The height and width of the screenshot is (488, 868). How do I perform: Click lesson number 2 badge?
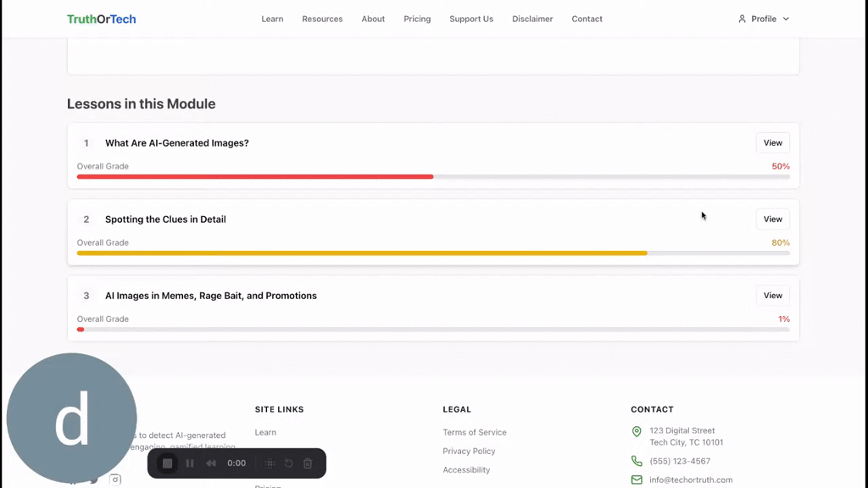[86, 219]
